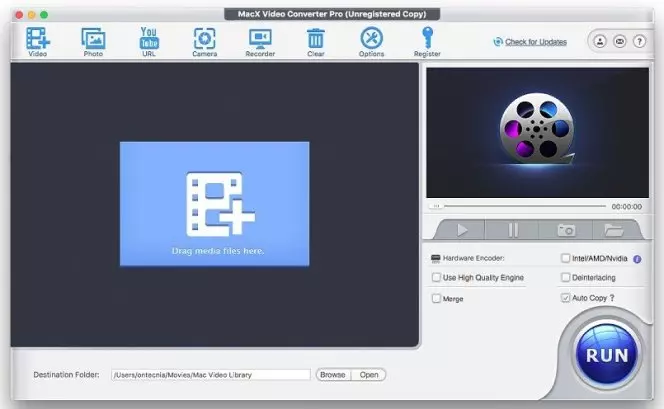Click the email envelope icon
The height and width of the screenshot is (409, 664).
click(620, 41)
